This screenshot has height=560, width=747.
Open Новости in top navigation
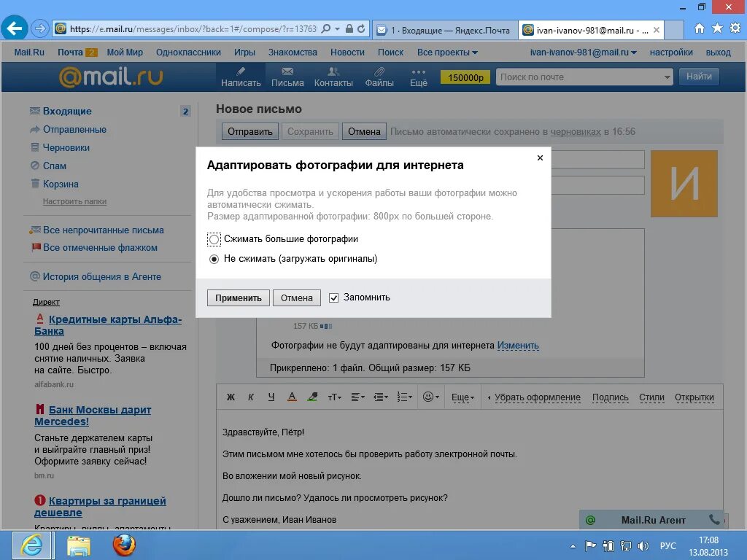coord(347,52)
